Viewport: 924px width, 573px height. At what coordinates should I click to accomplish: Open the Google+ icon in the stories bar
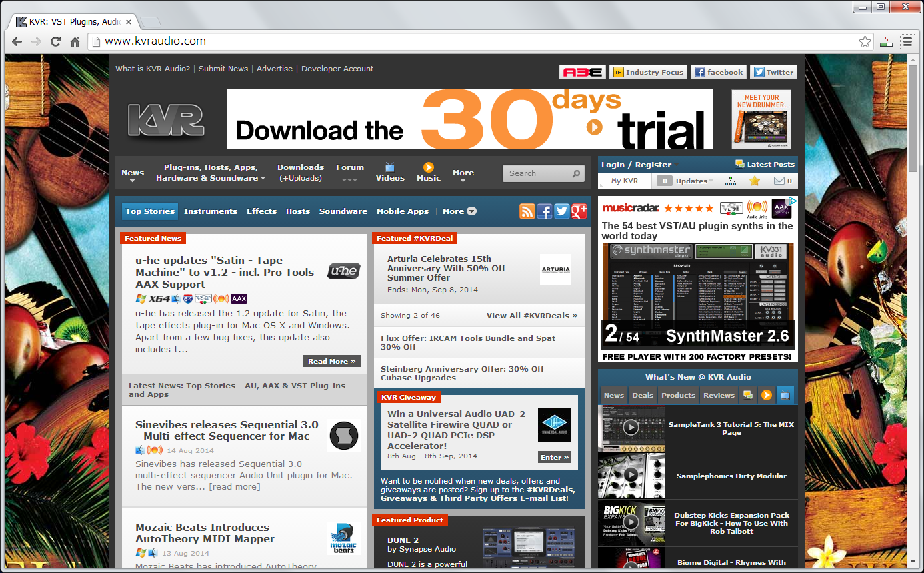pos(579,211)
